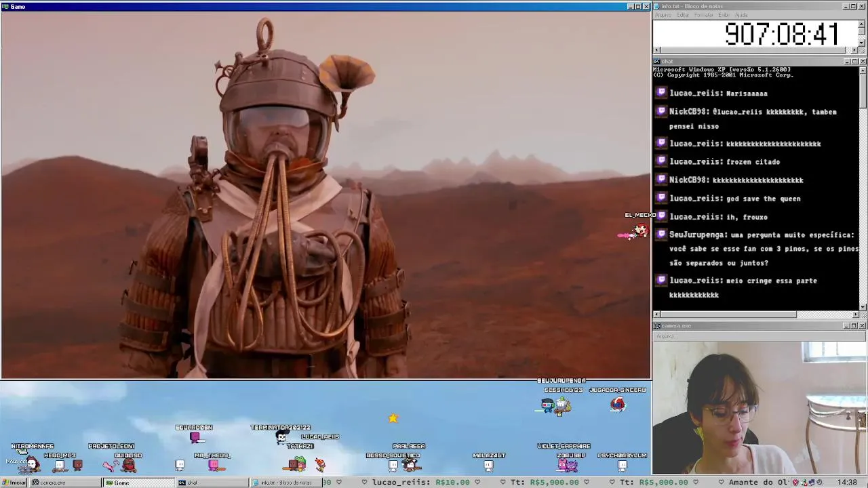Open info.txt Bloco de notas taskbar button
The image size is (868, 488).
285,483
